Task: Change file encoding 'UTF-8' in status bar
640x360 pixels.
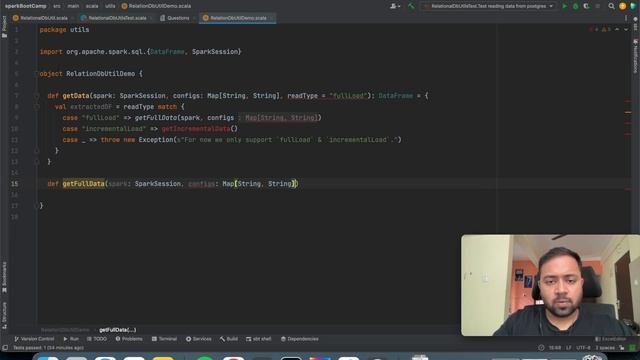Action: tap(583, 348)
